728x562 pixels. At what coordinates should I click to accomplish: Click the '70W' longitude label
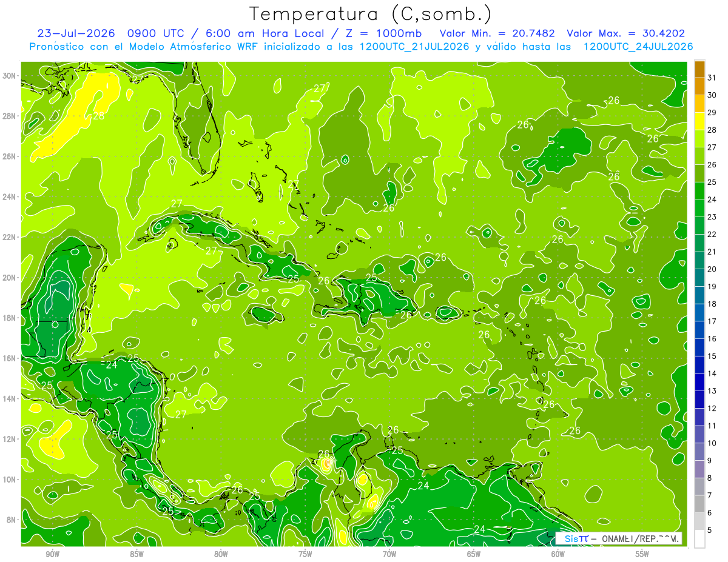click(x=389, y=554)
